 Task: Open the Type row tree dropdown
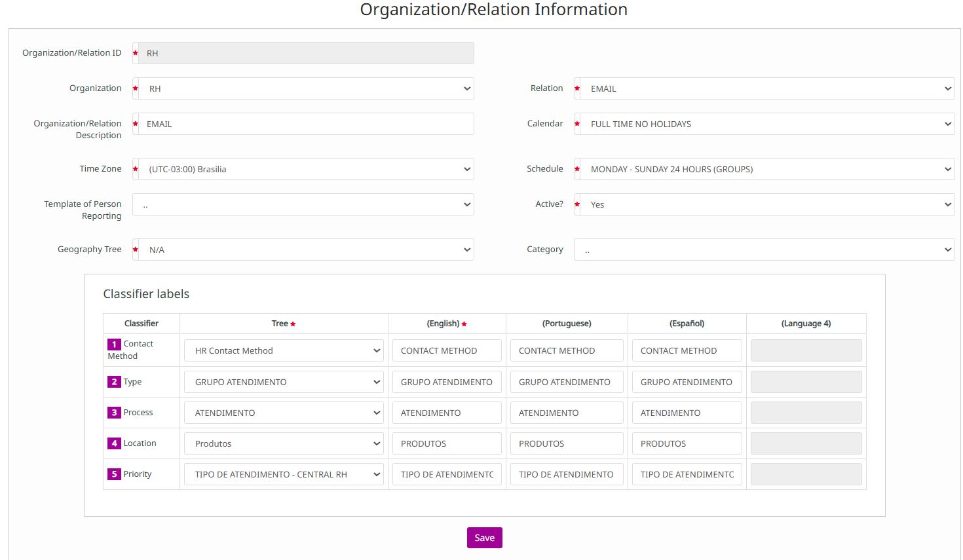284,382
